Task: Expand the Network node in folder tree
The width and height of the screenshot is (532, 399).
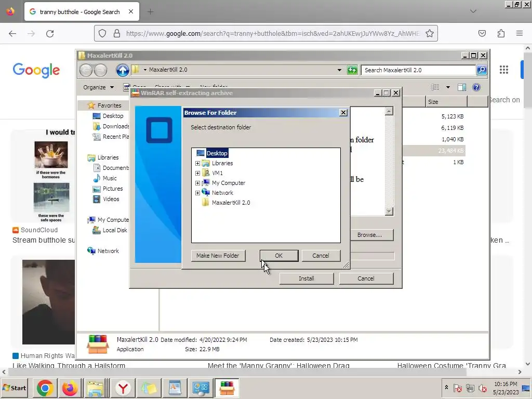Action: coord(197,193)
